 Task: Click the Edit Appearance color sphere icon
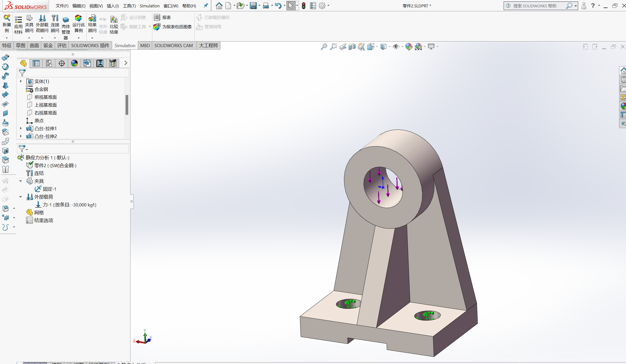[409, 47]
